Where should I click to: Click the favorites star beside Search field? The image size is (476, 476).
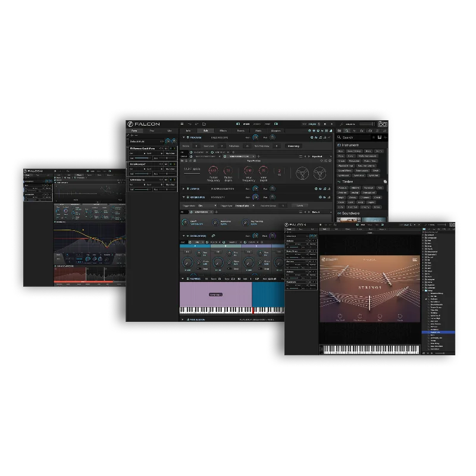click(374, 137)
